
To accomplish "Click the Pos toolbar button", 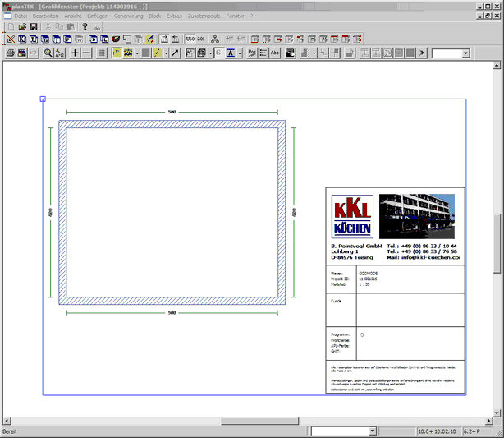I will click(x=252, y=53).
